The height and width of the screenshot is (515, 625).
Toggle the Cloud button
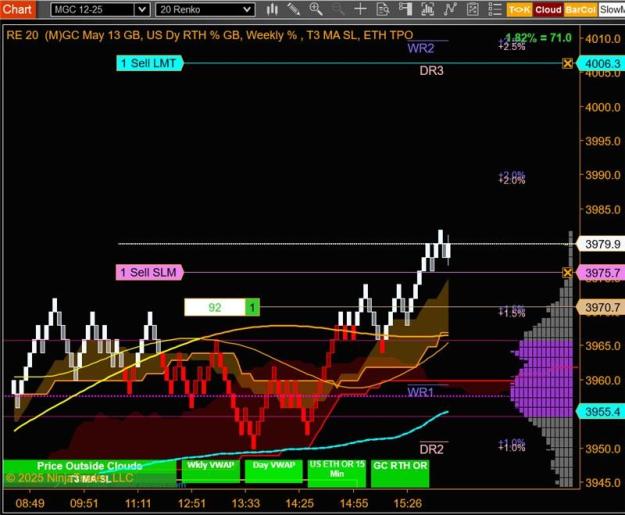click(548, 10)
